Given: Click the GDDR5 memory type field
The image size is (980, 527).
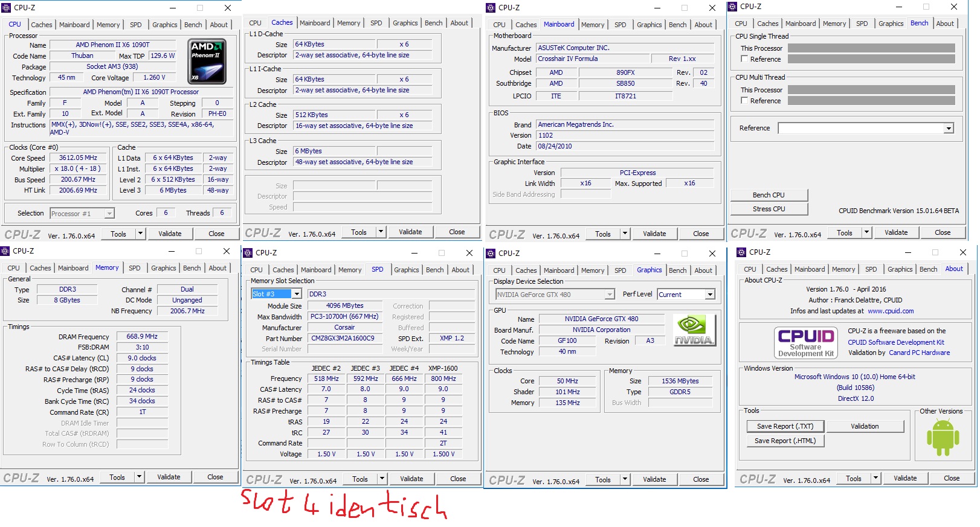Looking at the screenshot, I should coord(680,392).
